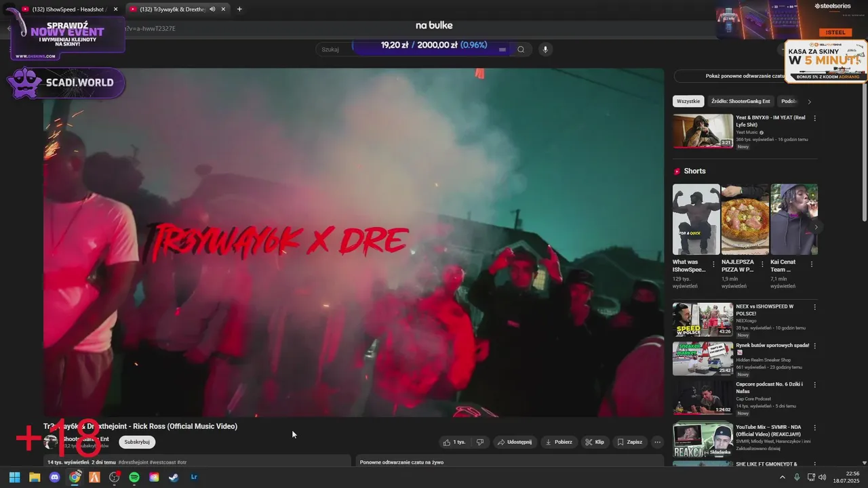Click the #westcoast hashtag
The image size is (868, 488).
click(x=163, y=462)
